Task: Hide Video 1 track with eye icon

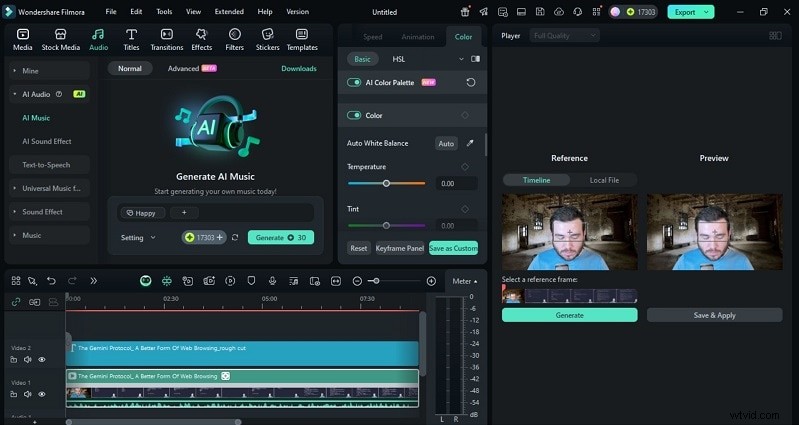Action: [42, 394]
